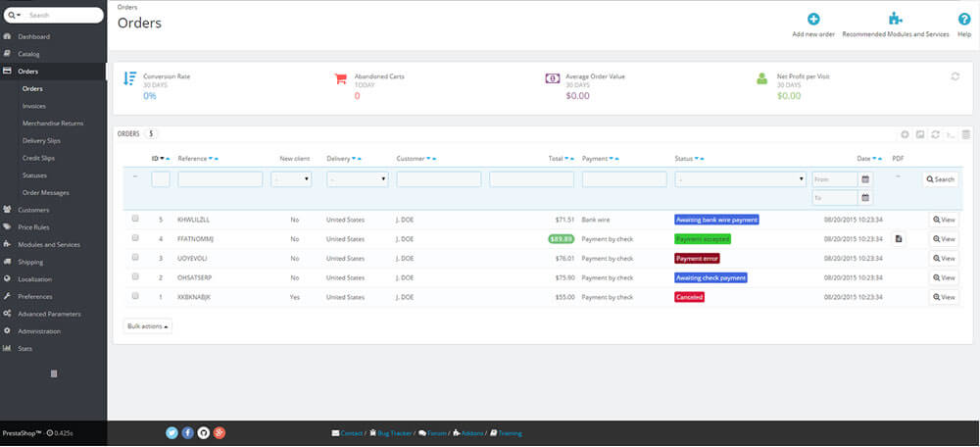
Task: Refresh the KPI statistics panel
Action: 955,76
